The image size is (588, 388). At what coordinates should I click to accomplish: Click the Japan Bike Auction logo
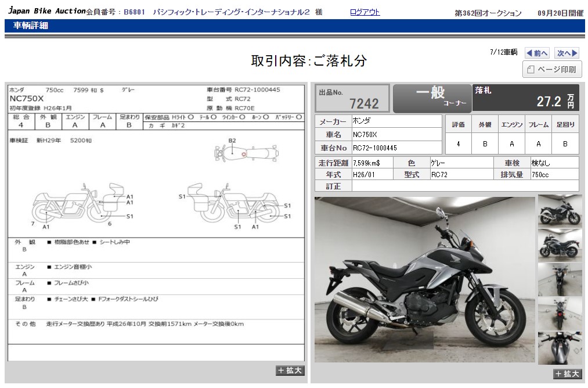click(x=46, y=11)
